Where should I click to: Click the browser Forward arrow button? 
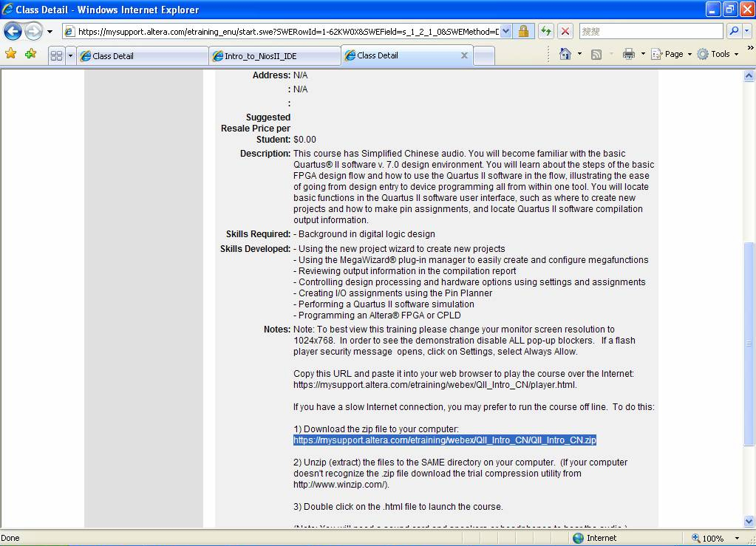(33, 32)
